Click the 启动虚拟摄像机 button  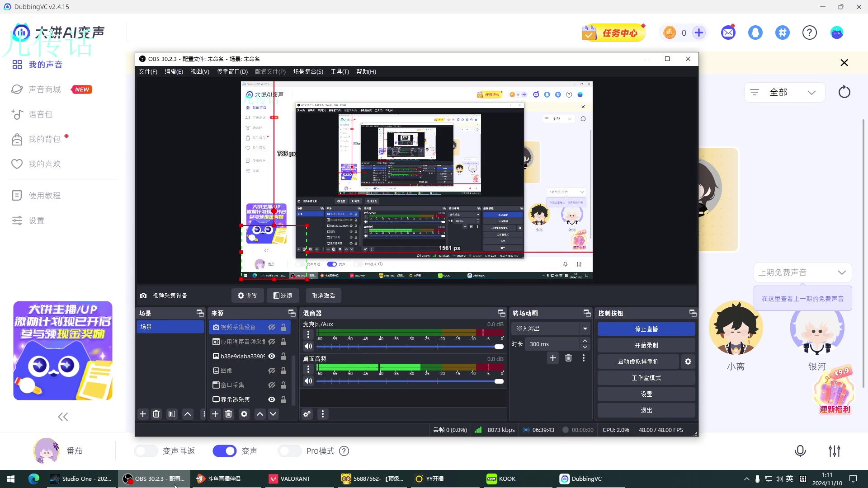[638, 361]
